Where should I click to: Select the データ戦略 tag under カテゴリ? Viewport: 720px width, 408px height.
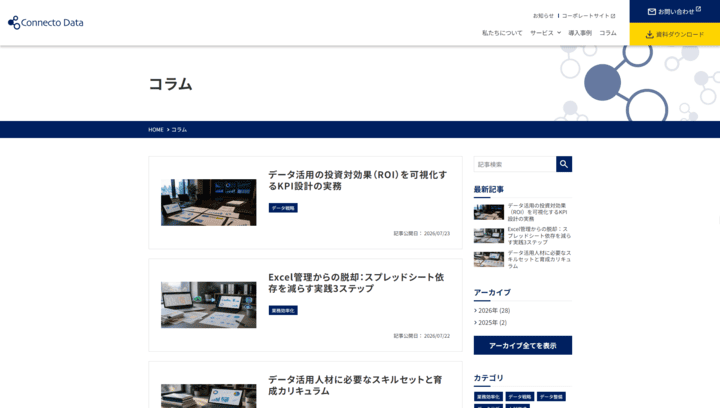(520, 397)
